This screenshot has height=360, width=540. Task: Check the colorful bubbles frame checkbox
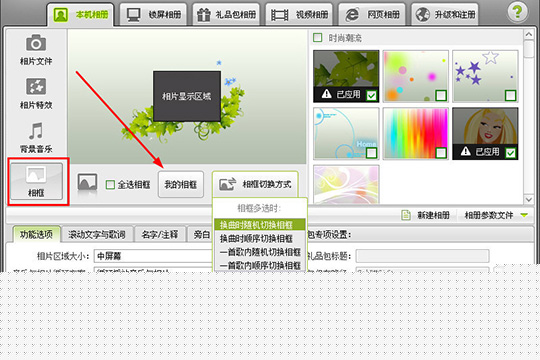[x=441, y=95]
